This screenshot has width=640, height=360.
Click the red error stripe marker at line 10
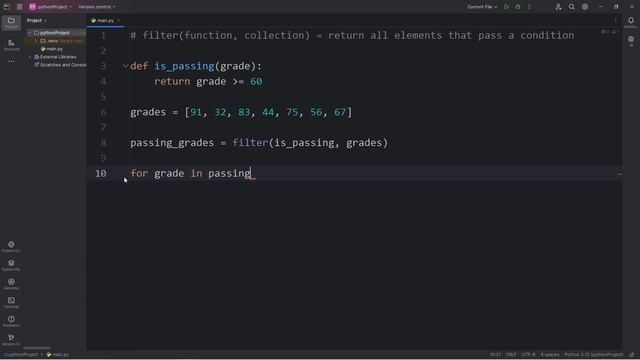coord(620,174)
